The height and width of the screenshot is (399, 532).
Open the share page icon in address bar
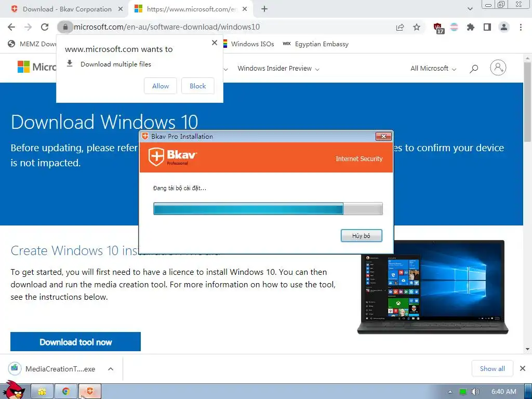point(401,27)
